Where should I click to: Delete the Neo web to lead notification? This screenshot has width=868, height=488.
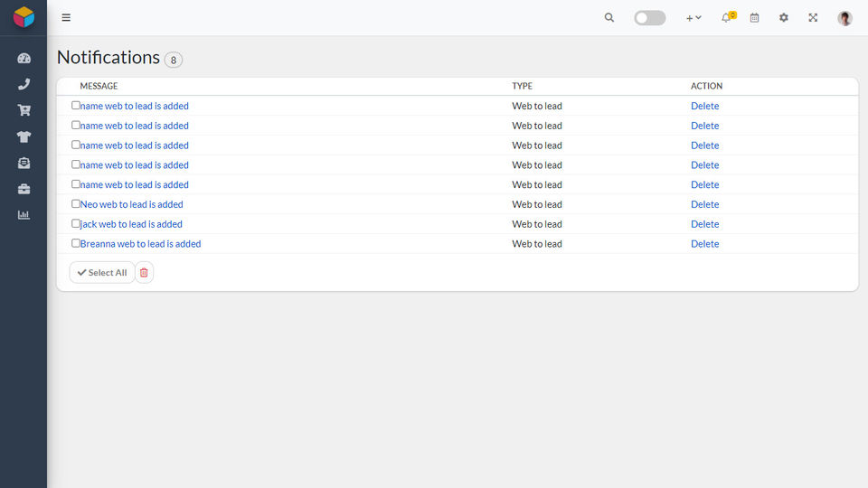coord(704,204)
